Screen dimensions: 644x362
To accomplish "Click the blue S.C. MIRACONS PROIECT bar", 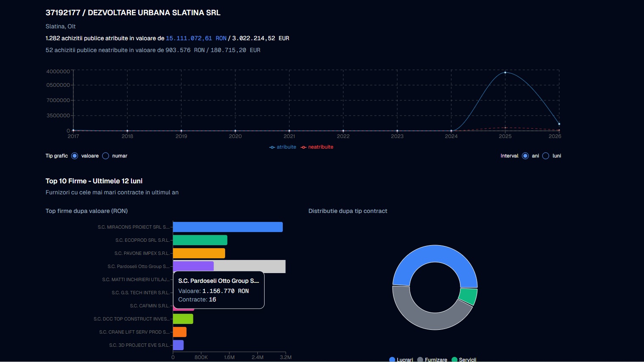I will (x=227, y=227).
